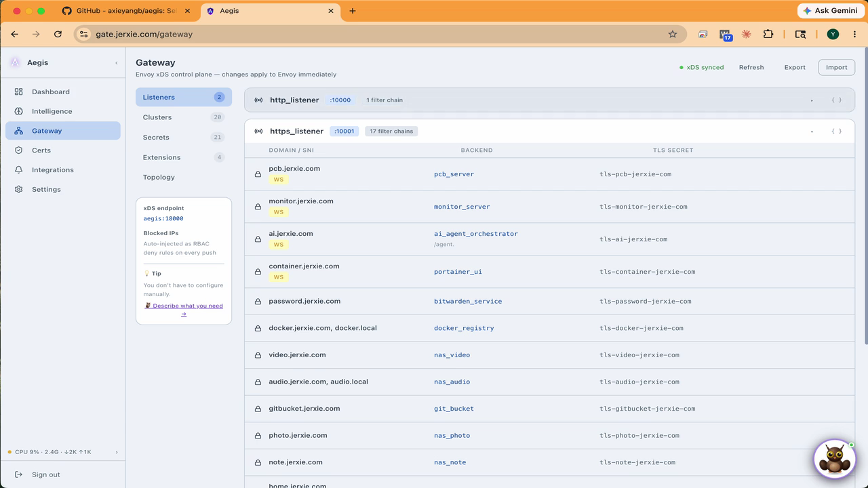The width and height of the screenshot is (868, 488).
Task: Click the xDS synced status indicator
Action: [702, 67]
